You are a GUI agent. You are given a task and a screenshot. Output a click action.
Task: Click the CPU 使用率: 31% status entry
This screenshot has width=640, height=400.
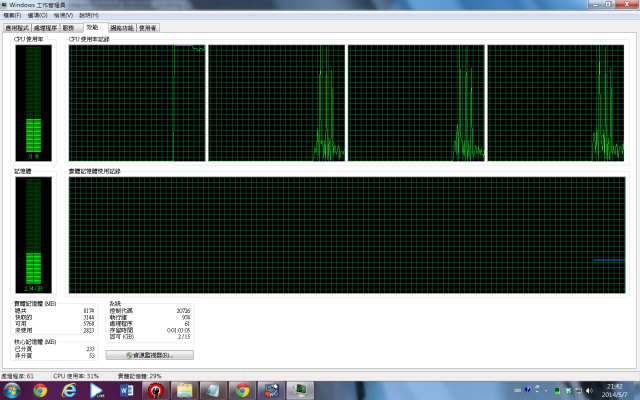(x=76, y=376)
